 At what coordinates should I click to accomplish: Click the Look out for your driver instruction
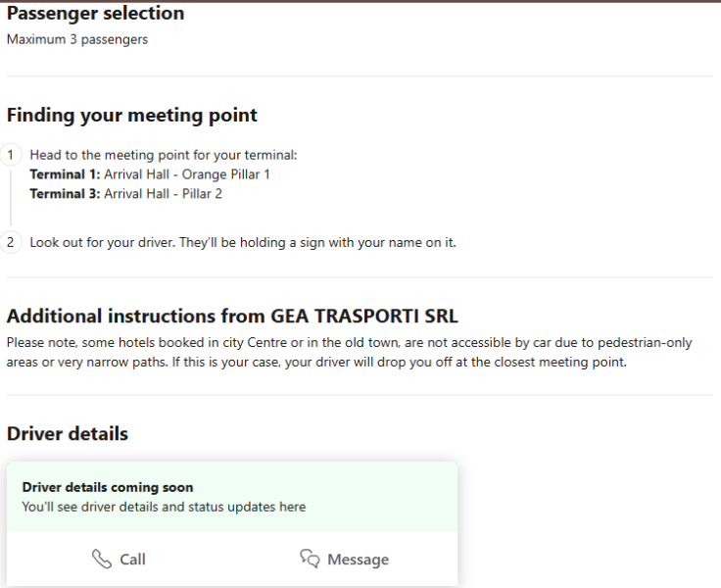243,242
